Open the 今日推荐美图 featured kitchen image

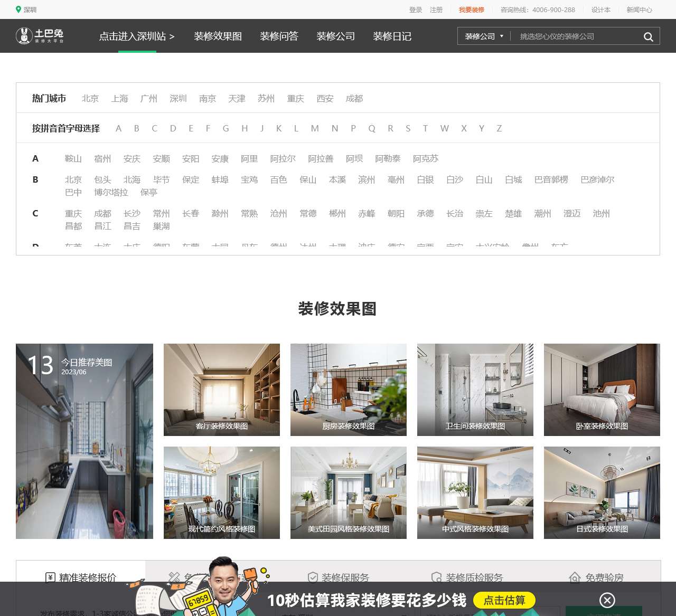(84, 441)
